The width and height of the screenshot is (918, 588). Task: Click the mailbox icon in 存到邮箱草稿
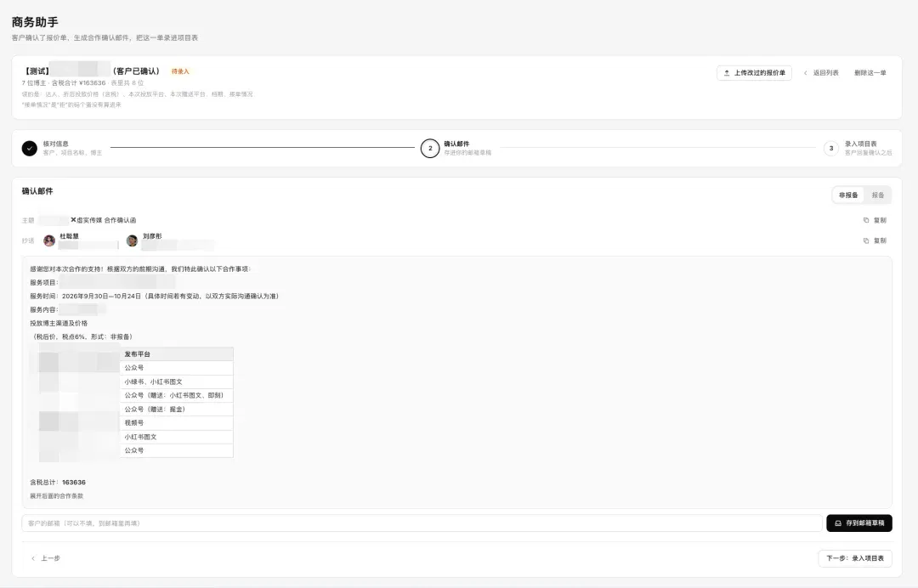point(838,523)
